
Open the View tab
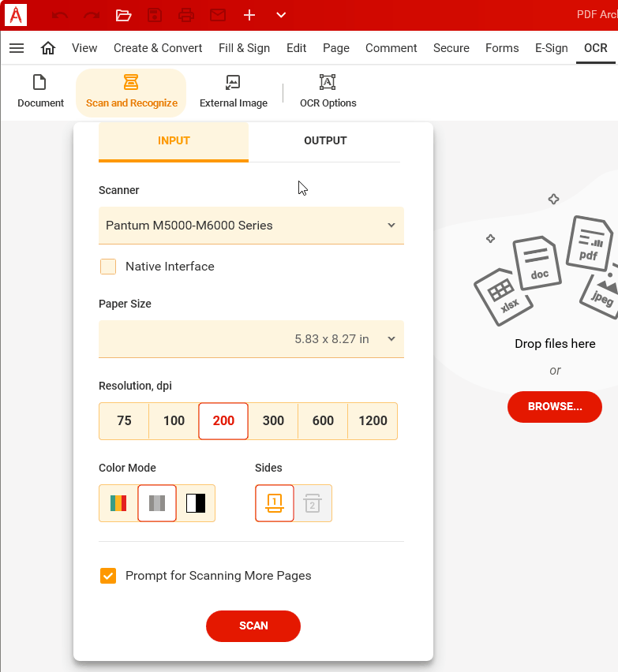84,48
